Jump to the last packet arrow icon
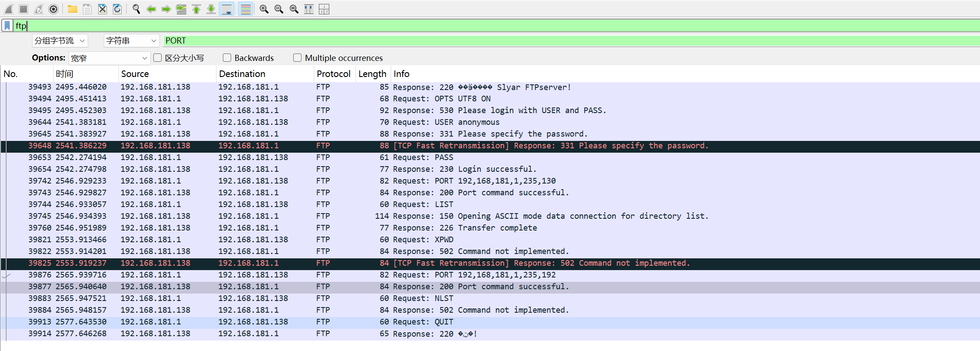The image size is (980, 351). click(x=211, y=9)
